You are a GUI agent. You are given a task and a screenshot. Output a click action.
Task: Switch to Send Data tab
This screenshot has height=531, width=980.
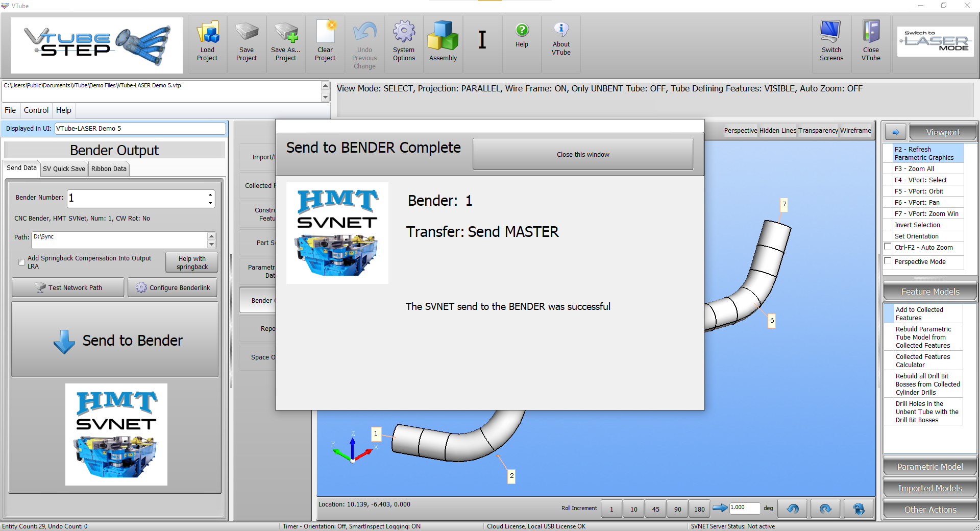[21, 168]
